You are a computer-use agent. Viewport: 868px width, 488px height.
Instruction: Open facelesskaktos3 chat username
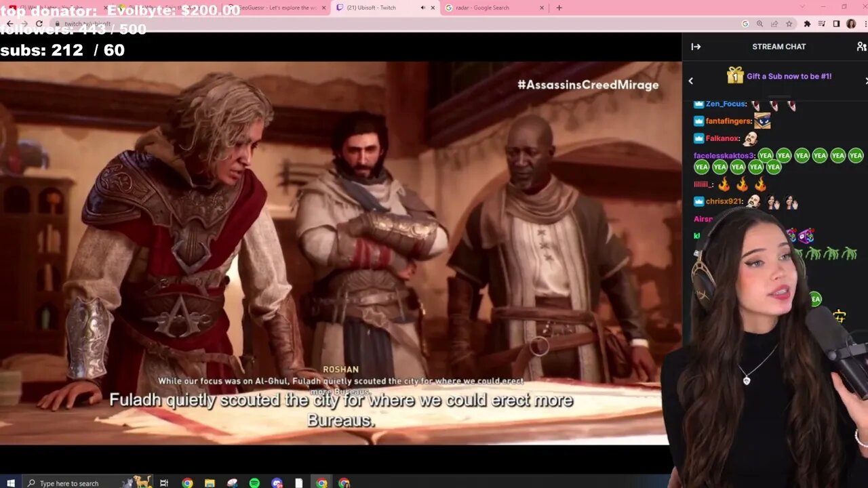(724, 156)
